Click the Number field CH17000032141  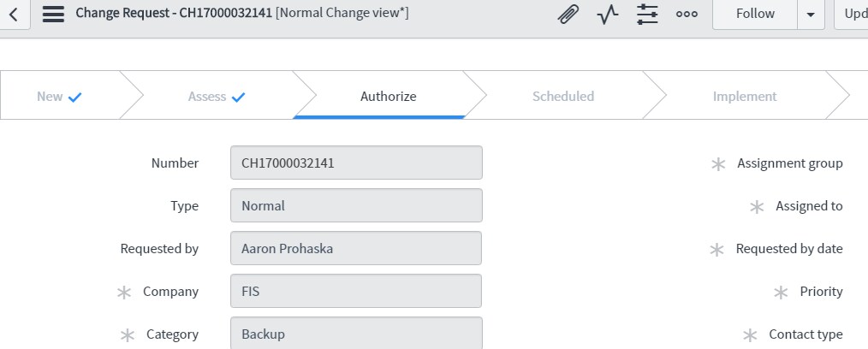click(356, 163)
